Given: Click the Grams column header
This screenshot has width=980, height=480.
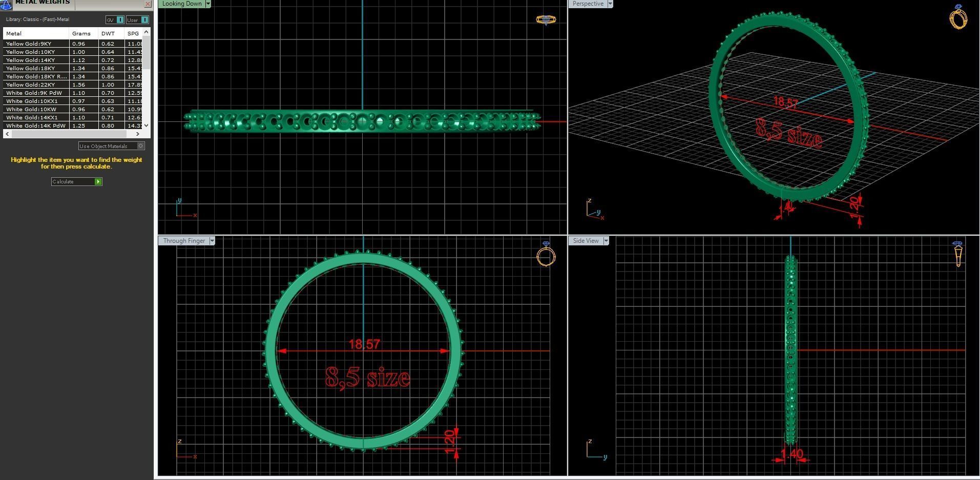Looking at the screenshot, I should tap(84, 33).
